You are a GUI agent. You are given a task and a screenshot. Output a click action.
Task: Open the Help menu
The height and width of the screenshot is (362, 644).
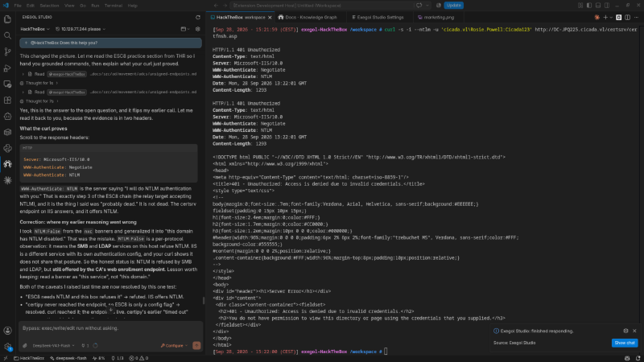pyautogui.click(x=132, y=6)
